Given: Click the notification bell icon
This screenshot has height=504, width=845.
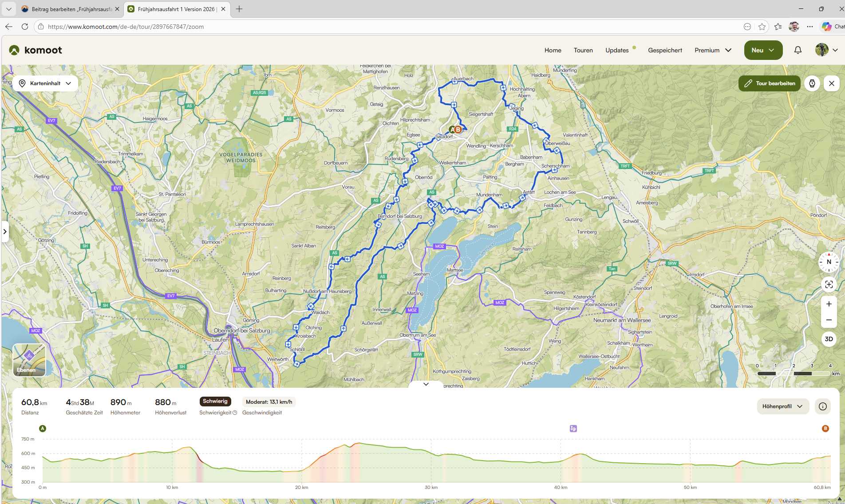Looking at the screenshot, I should [x=798, y=50].
